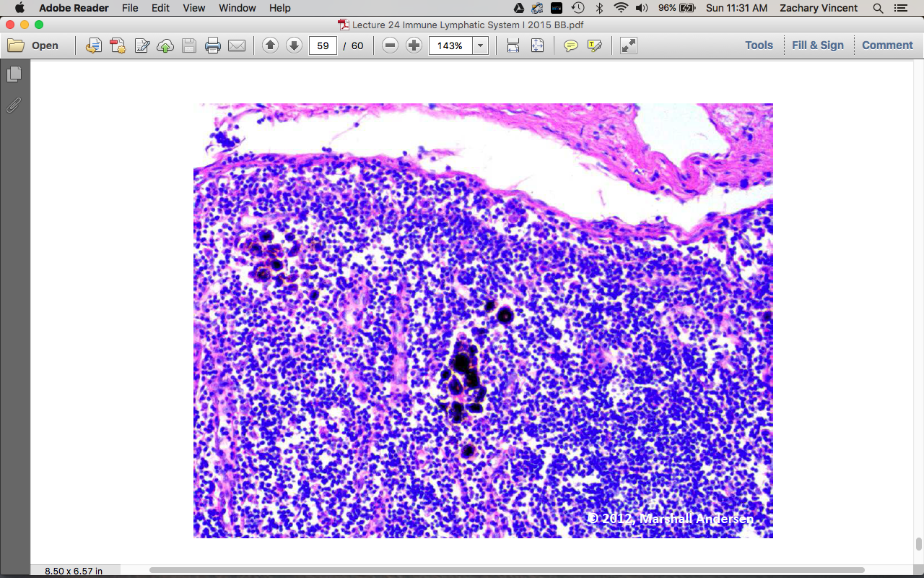Open the Tools pane
The width and height of the screenshot is (924, 578).
click(x=759, y=45)
